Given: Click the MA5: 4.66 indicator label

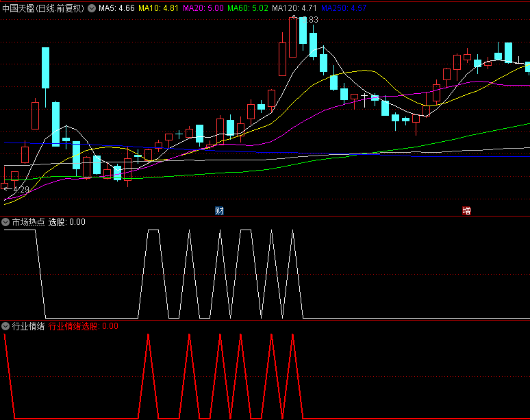Looking at the screenshot, I should [116, 8].
